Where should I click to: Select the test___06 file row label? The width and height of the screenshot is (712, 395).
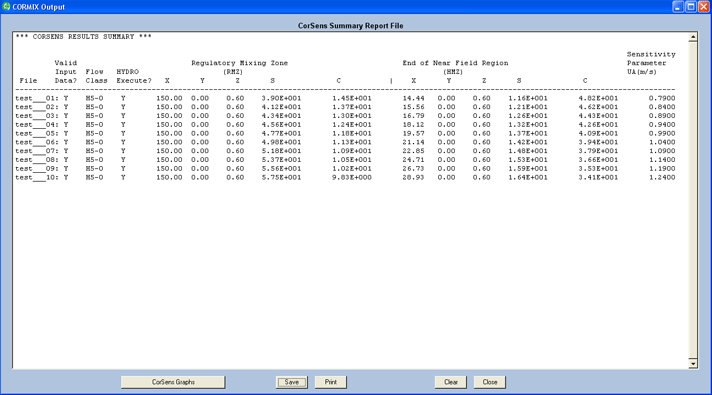pos(37,142)
